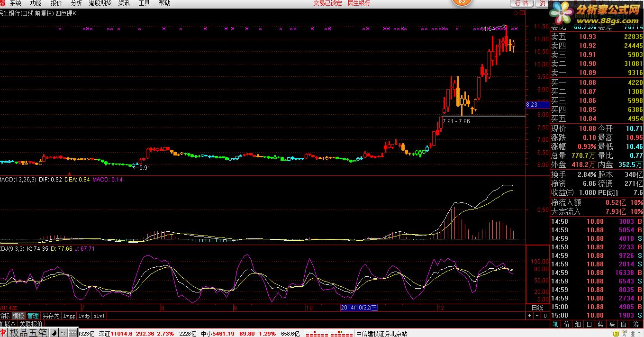Select the lwgg template tab

[69, 316]
